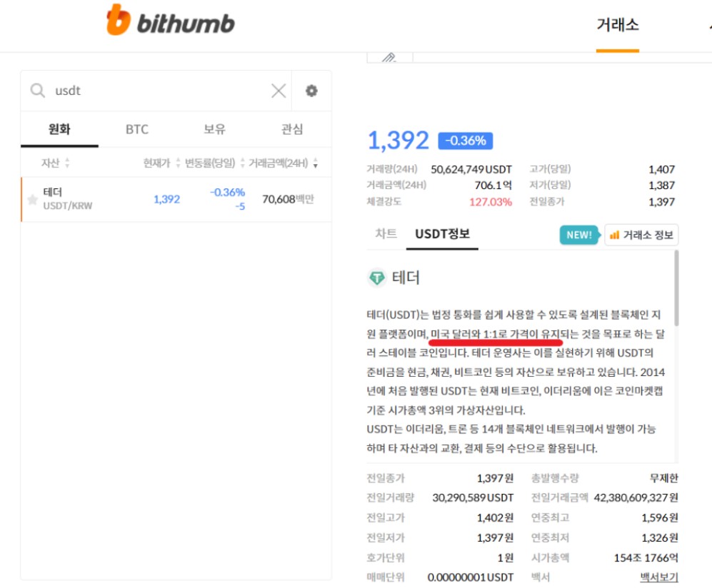The image size is (712, 588).
Task: Click the -0.36% change badge
Action: coord(466,141)
